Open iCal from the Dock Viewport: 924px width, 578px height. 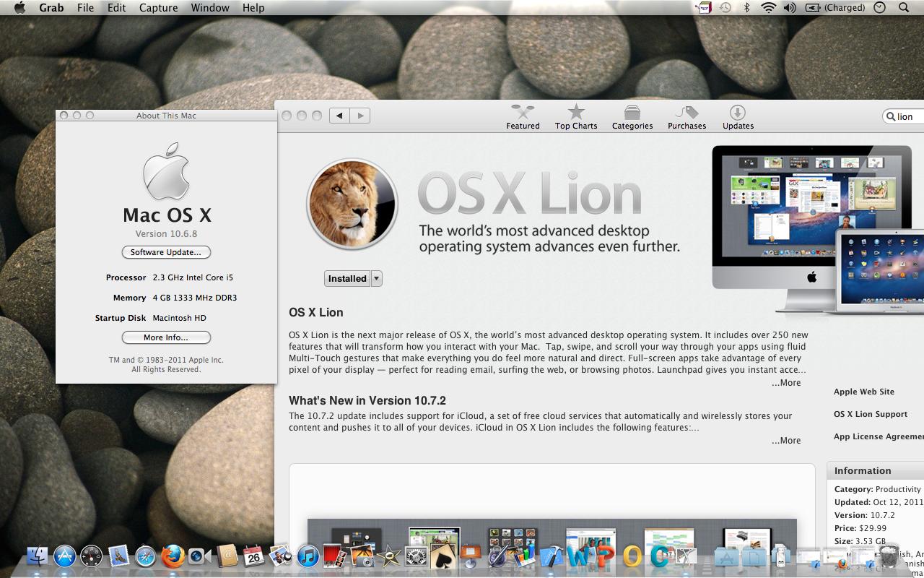253,556
